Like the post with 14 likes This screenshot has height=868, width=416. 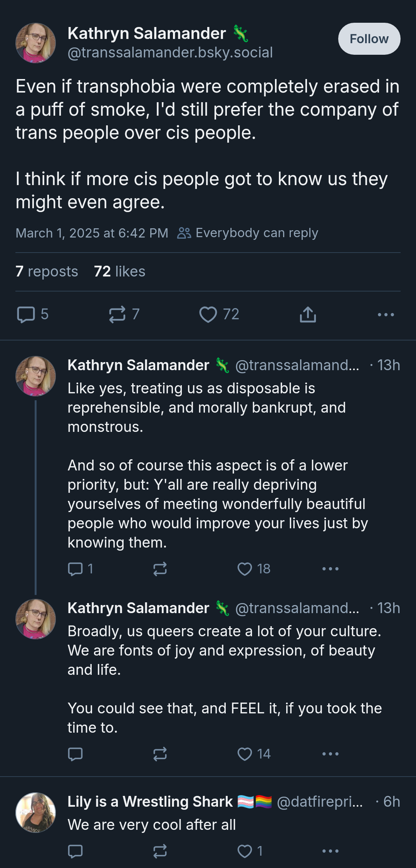(254, 754)
